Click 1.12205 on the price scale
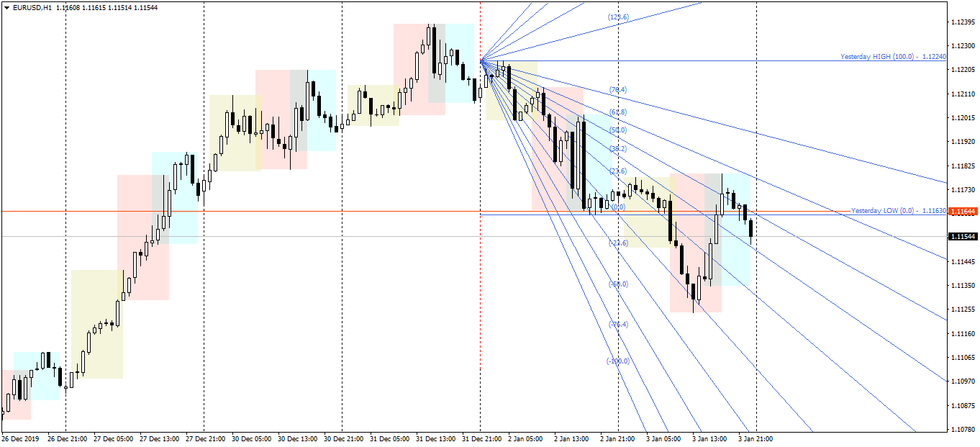Screen dimensions: 980x447 [x=962, y=71]
